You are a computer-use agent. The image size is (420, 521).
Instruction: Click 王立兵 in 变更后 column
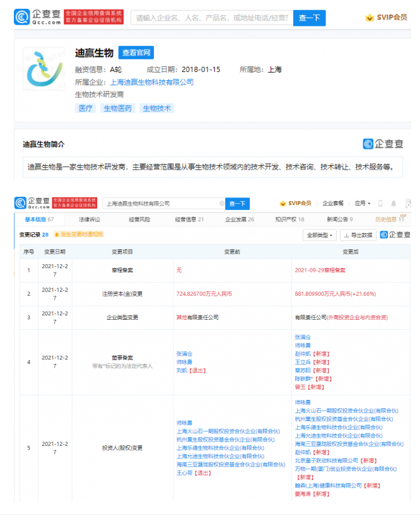(x=303, y=362)
